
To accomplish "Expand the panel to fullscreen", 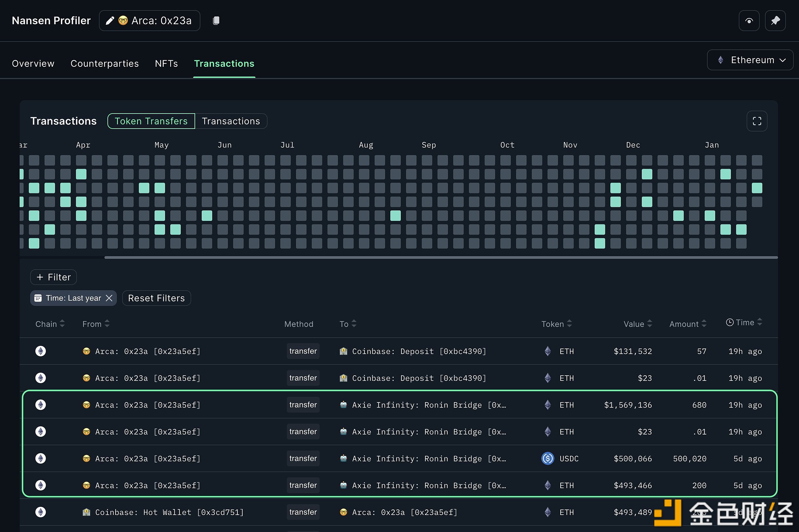I will (757, 121).
